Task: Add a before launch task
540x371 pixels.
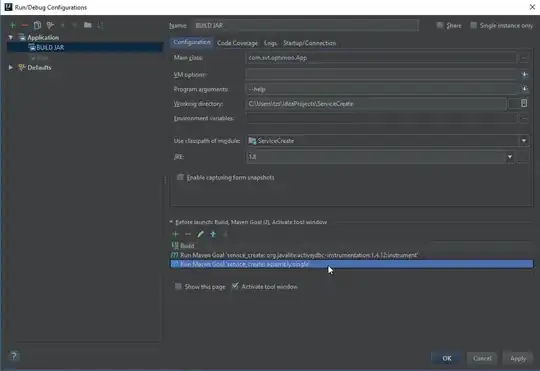Action: pos(175,234)
